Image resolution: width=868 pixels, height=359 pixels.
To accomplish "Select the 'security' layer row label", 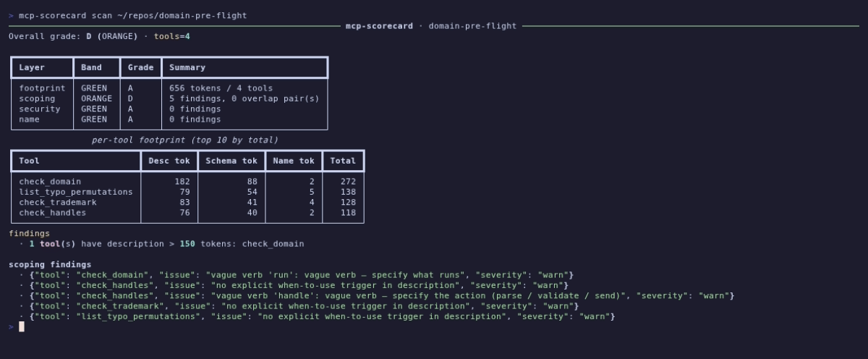I will pos(40,109).
